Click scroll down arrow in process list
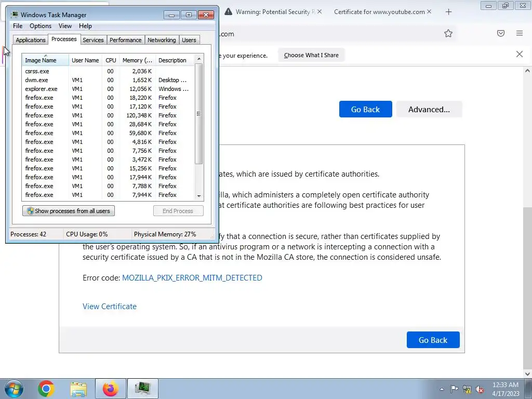 [199, 196]
